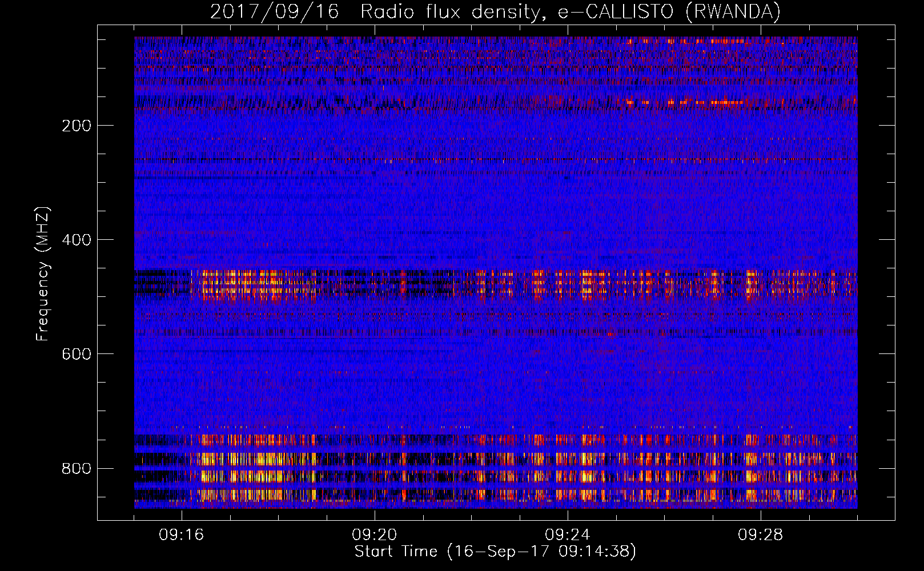Click the 800 MHz frequency tick label
The image size is (924, 571).
76,468
